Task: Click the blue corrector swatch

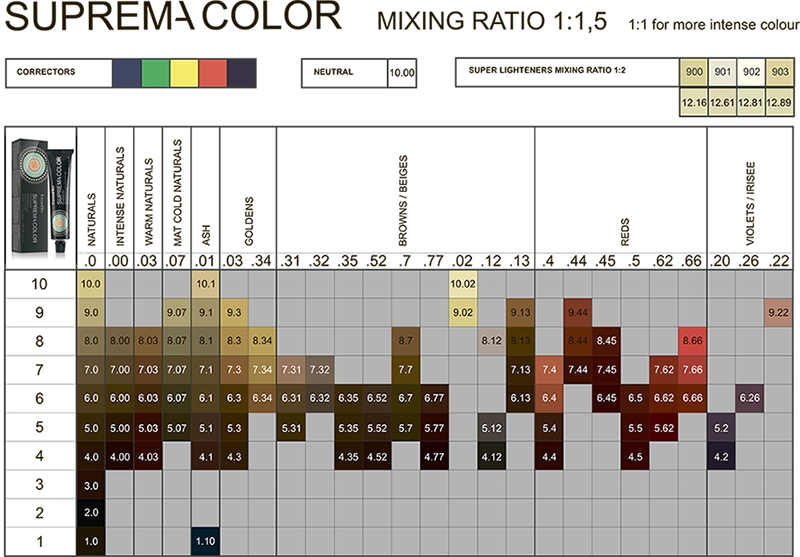Action: pos(127,73)
